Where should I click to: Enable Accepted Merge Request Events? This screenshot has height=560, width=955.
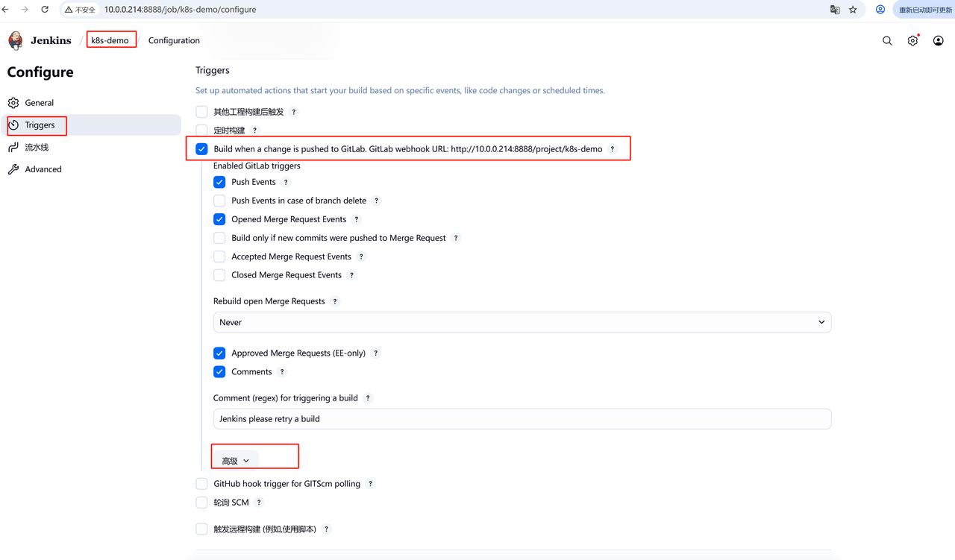point(219,257)
